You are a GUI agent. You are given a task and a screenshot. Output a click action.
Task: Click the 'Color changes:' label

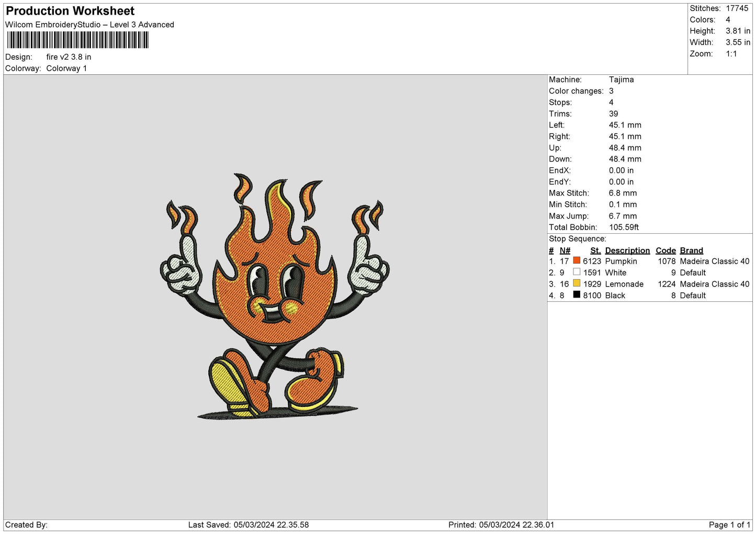click(x=576, y=91)
